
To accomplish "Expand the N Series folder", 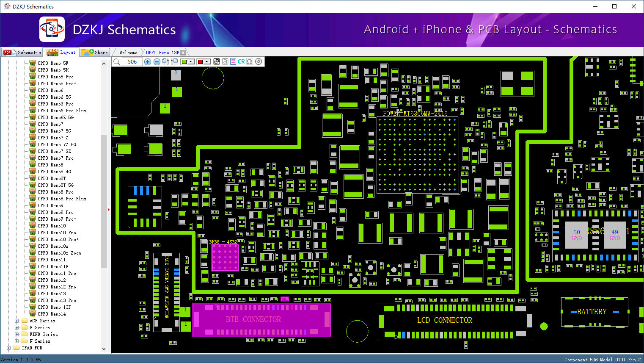I will click(17, 341).
